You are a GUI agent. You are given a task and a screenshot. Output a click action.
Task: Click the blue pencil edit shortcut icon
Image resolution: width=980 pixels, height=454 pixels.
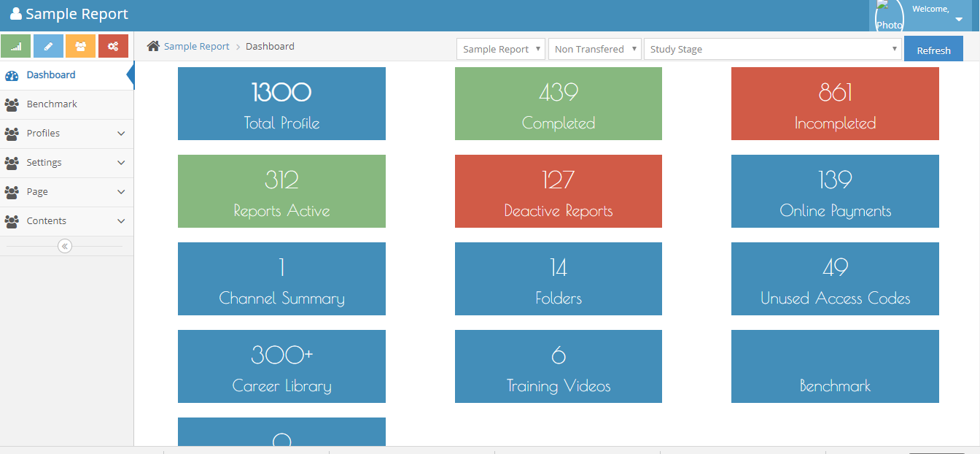point(48,46)
